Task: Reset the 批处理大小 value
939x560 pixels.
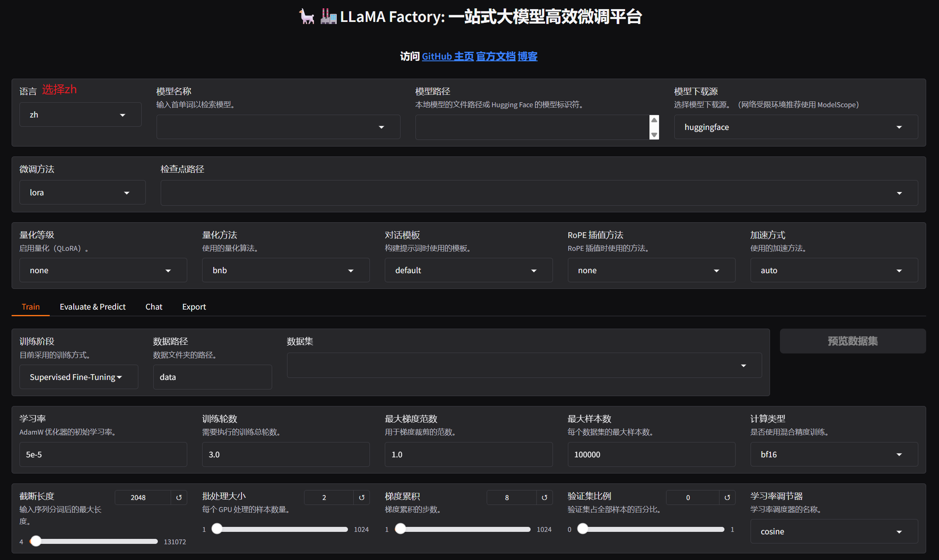Action: [x=362, y=498]
